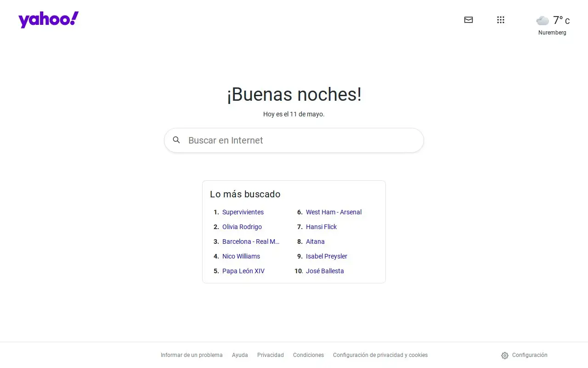Open the Aitana trending search
The image size is (588, 368).
click(315, 241)
